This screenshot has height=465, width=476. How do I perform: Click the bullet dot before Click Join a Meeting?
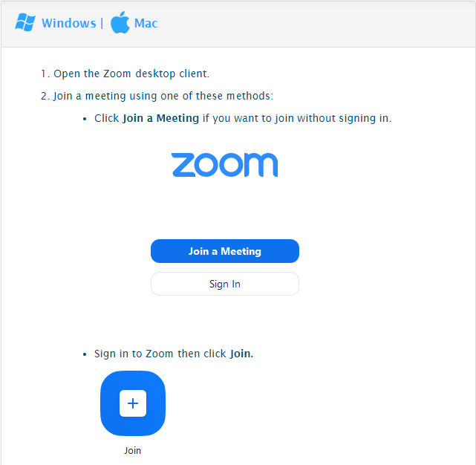point(85,119)
